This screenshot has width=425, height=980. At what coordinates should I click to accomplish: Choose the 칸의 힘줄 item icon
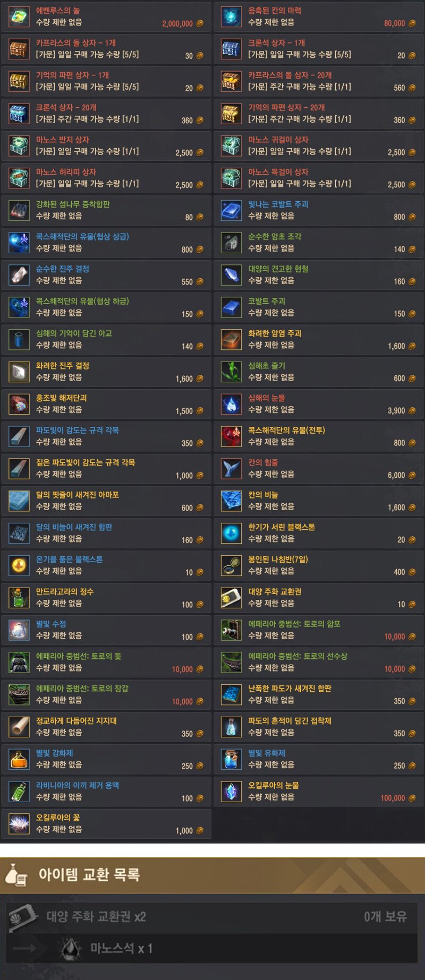(231, 469)
